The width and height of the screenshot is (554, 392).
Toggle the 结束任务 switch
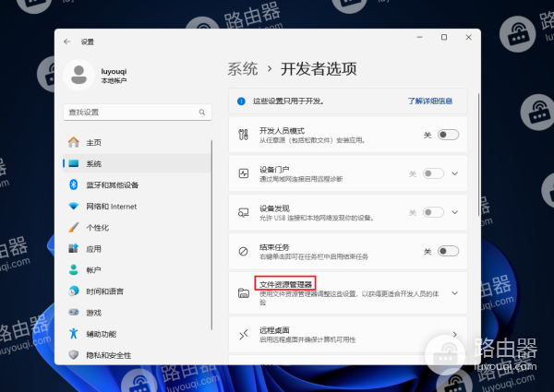click(x=448, y=251)
